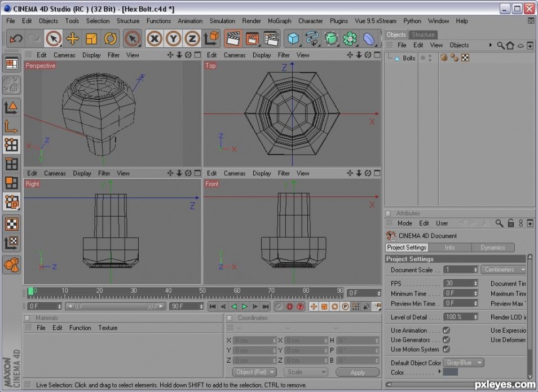This screenshot has width=538, height=392.
Task: Activate the Move tool
Action: pyautogui.click(x=72, y=38)
